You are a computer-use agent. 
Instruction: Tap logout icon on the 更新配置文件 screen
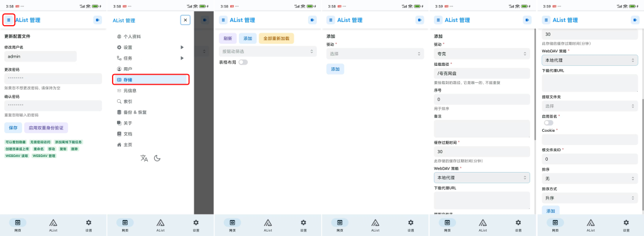[x=97, y=19]
